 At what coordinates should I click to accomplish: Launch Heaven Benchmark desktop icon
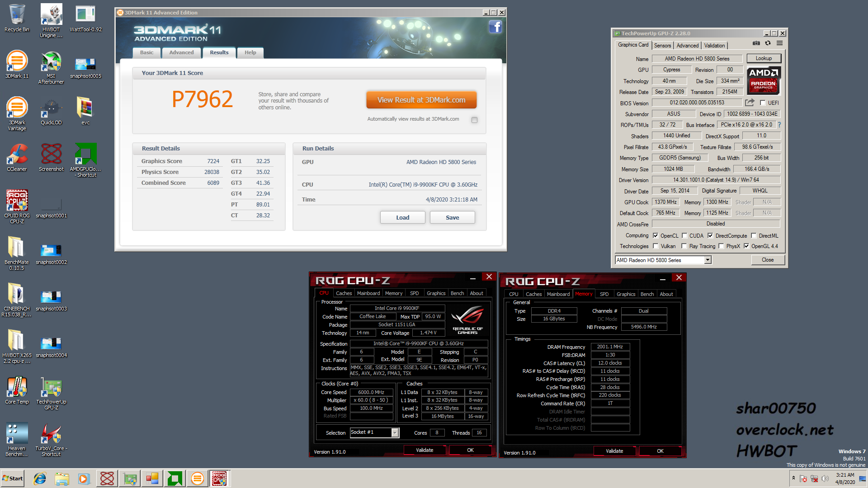(x=17, y=440)
